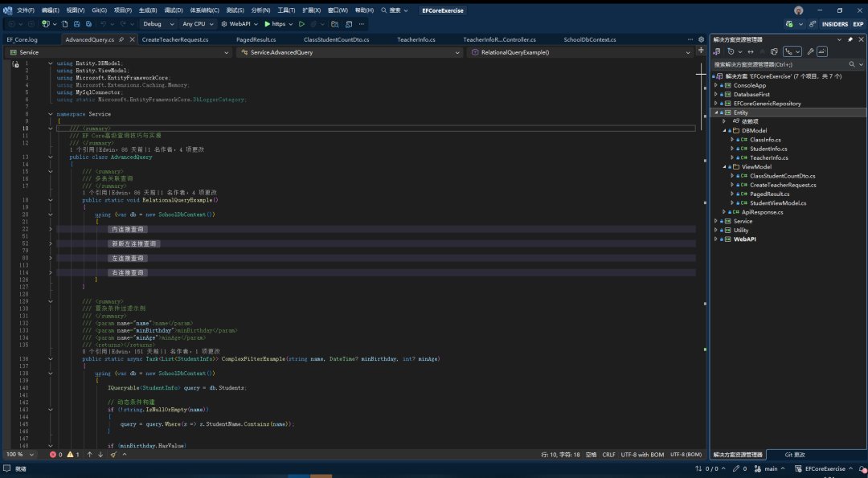
Task: Click the Save All toolbar icon
Action: pos(88,24)
